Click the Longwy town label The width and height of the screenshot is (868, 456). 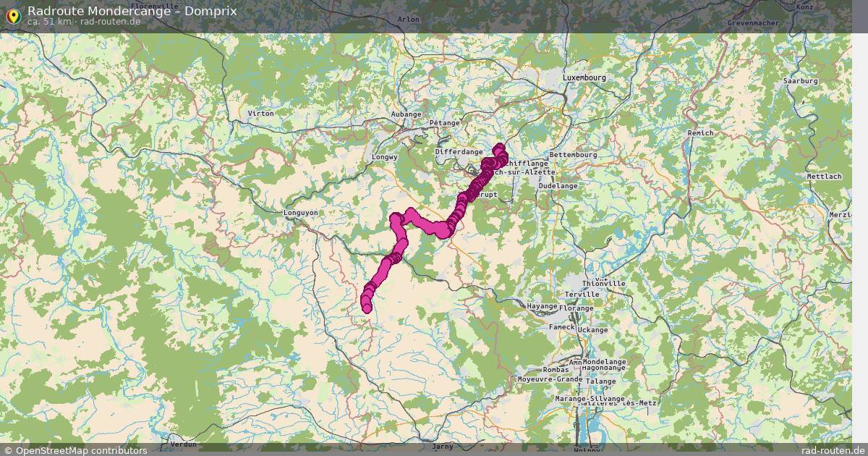pos(385,156)
